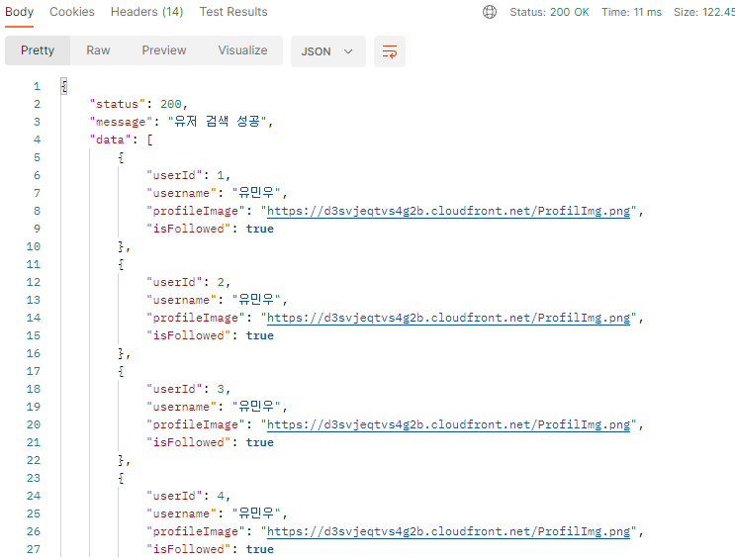Open the Headers (14) tab
This screenshot has width=735, height=560.
click(x=146, y=12)
